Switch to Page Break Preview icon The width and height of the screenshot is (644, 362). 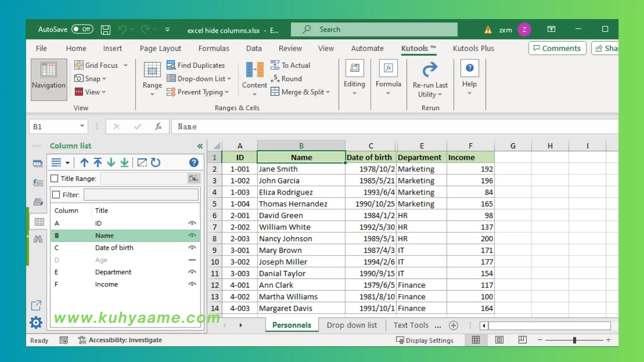coord(523,340)
